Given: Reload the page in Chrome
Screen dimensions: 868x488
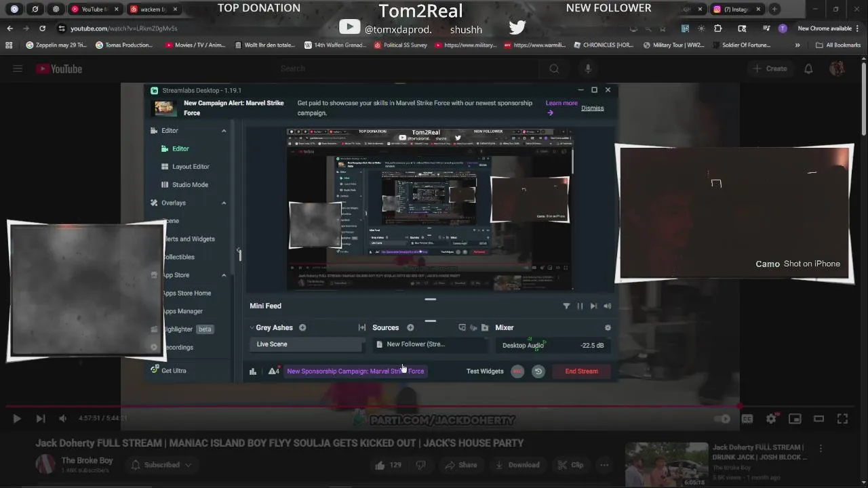Looking at the screenshot, I should [43, 28].
